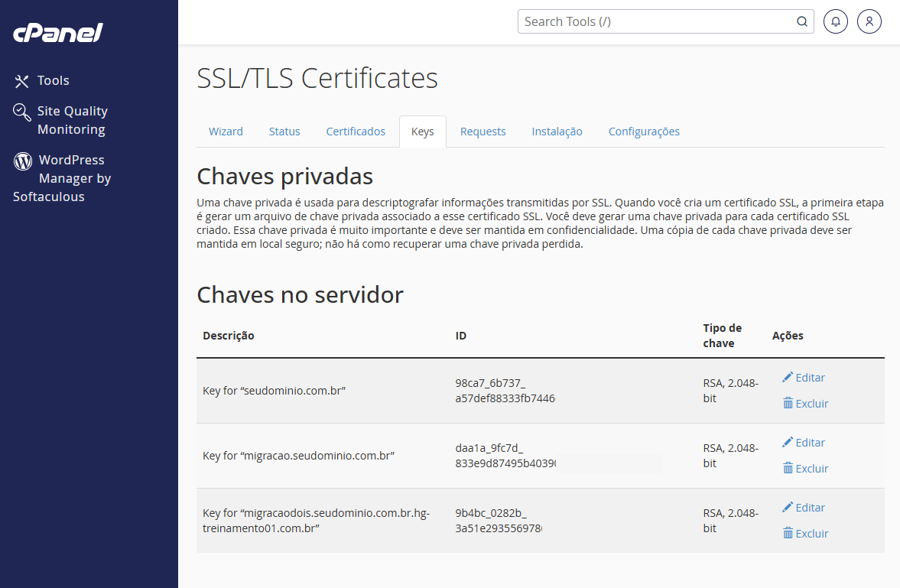Click key ID starting daa1a_9fc7d_
The width and height of the screenshot is (900, 588).
[x=505, y=456]
